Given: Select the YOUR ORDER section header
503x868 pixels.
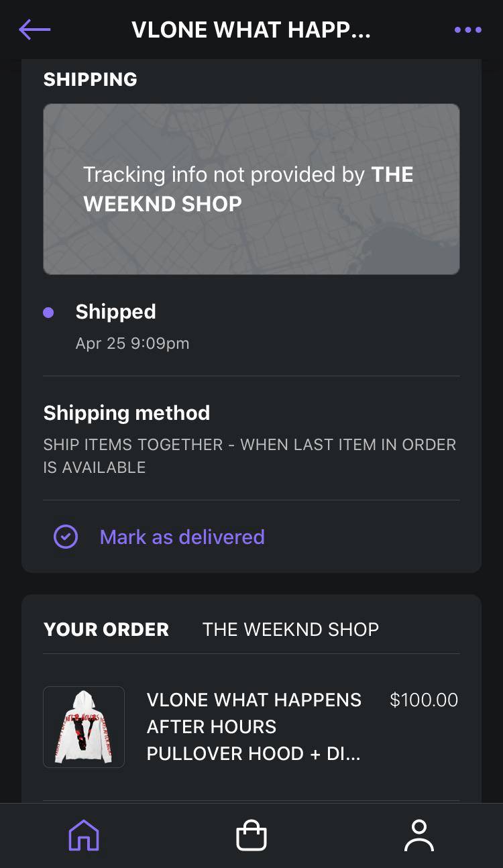Looking at the screenshot, I should (106, 629).
